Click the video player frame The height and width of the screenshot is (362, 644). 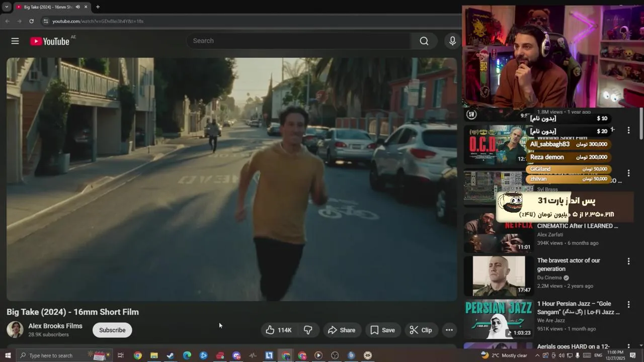pyautogui.click(x=231, y=179)
